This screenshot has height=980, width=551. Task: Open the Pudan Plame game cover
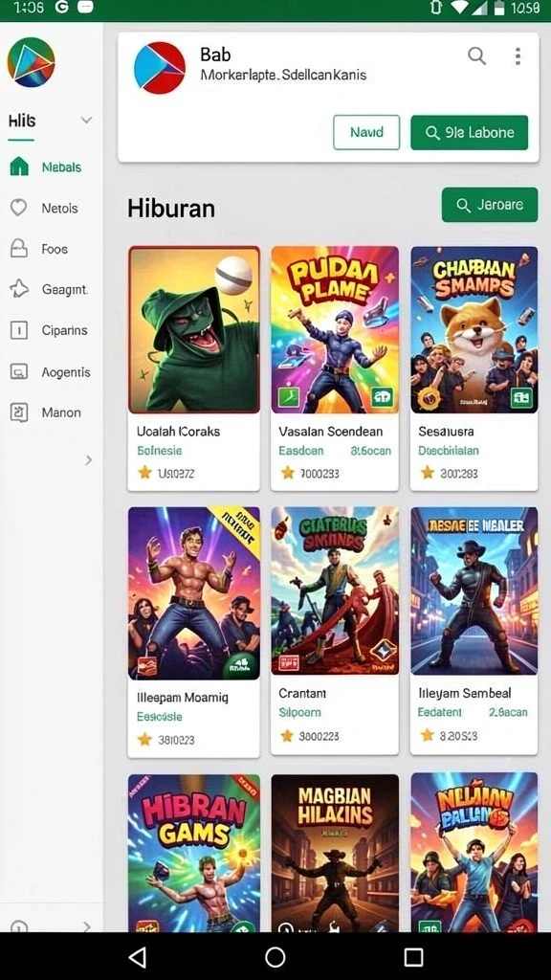pyautogui.click(x=335, y=329)
